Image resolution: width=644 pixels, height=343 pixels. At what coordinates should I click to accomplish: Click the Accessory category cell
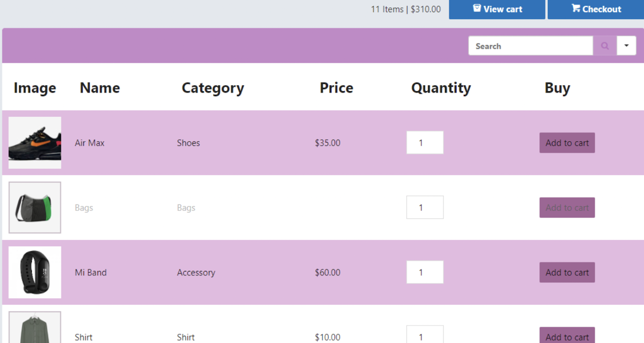point(196,273)
